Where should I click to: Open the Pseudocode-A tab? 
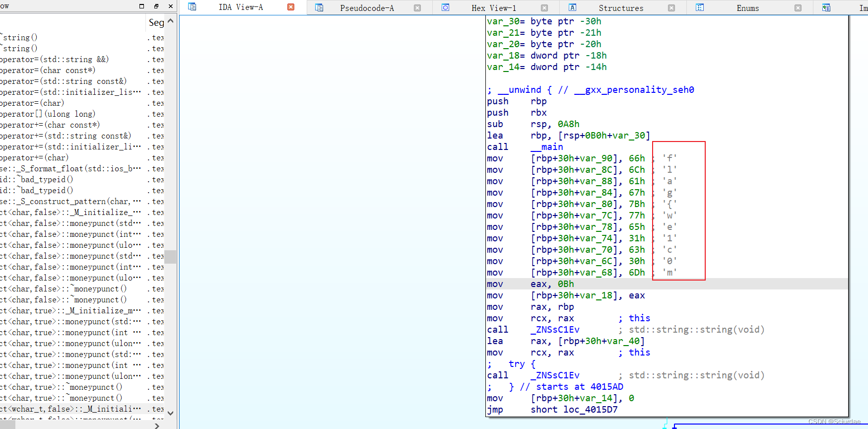point(367,8)
